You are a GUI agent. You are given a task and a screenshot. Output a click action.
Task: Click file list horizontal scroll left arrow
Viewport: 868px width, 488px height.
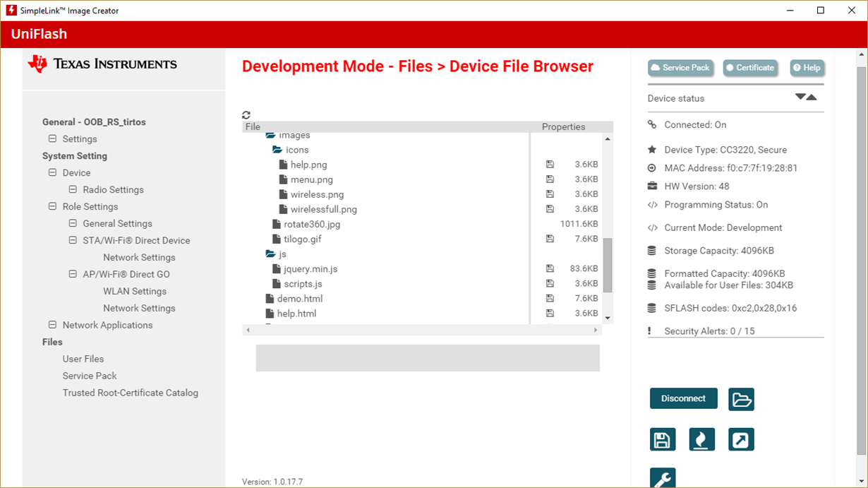click(248, 330)
